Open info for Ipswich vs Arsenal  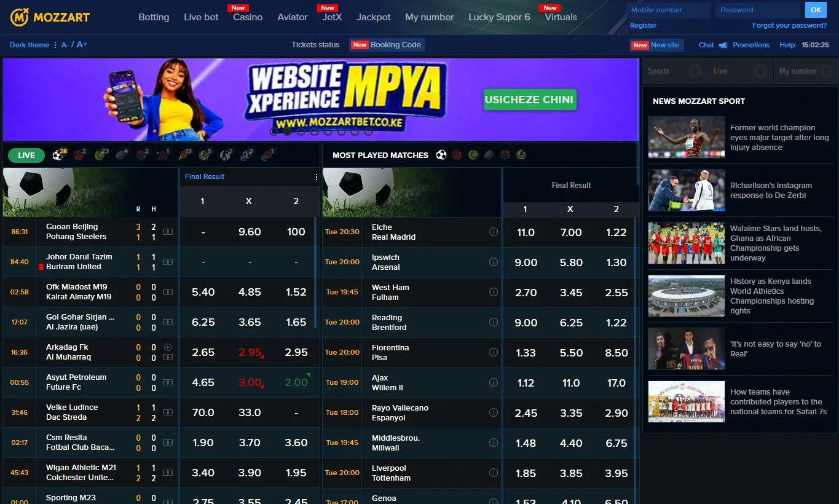point(493,262)
